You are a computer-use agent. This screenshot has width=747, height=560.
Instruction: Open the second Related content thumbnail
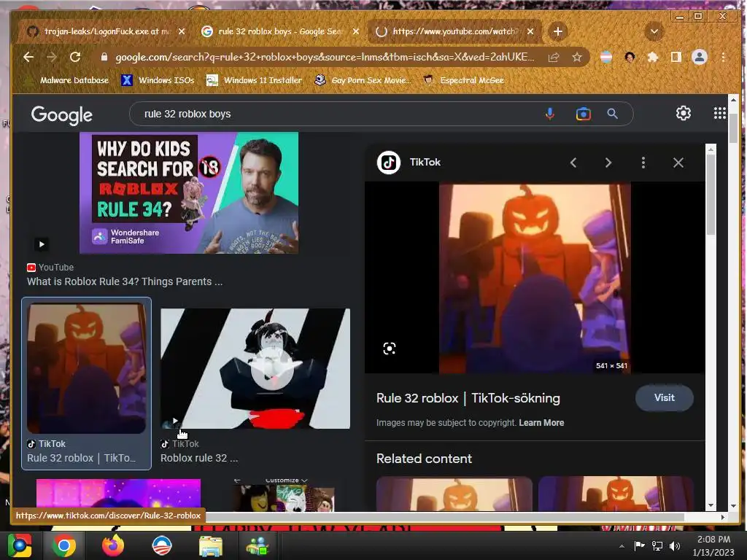pos(616,494)
